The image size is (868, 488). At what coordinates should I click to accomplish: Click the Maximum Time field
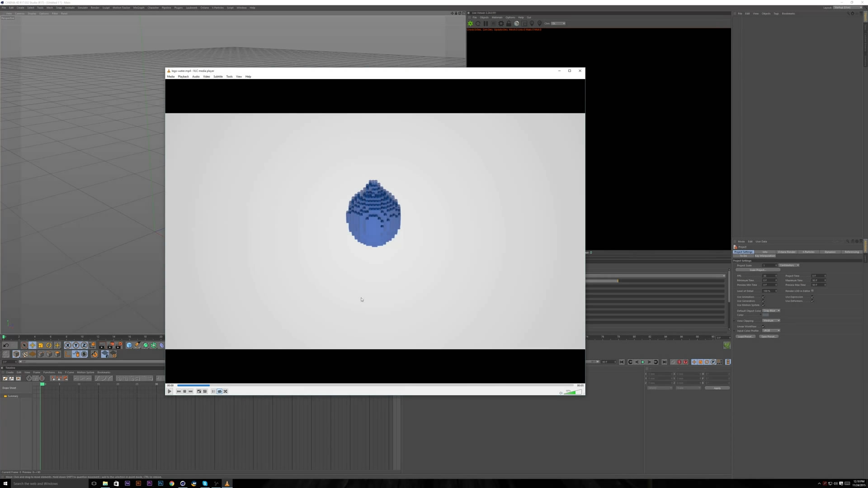pyautogui.click(x=818, y=280)
